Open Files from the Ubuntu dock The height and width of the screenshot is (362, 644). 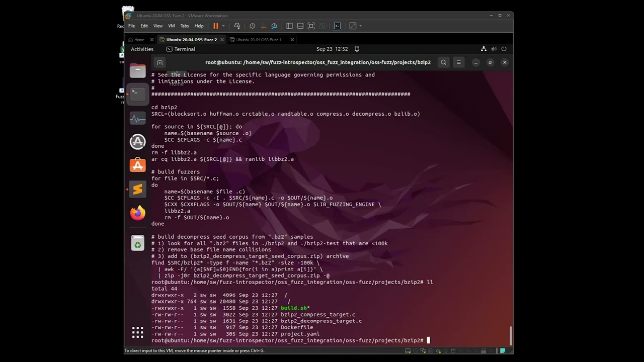[x=137, y=71]
